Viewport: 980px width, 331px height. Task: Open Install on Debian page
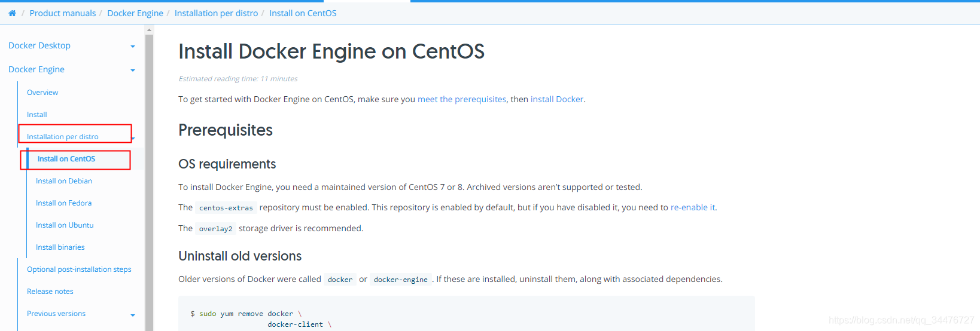click(x=64, y=181)
